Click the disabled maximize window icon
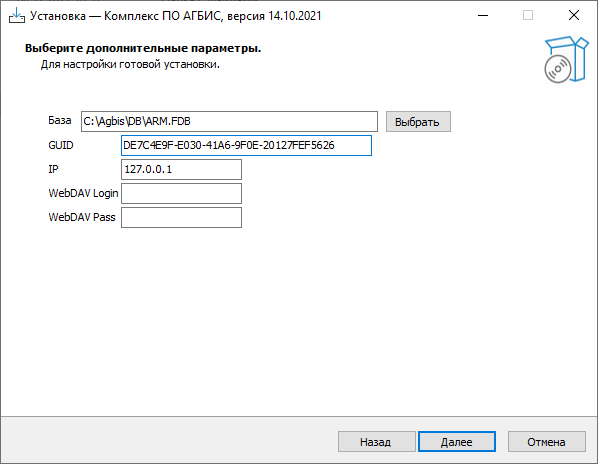The height and width of the screenshot is (464, 598). [x=528, y=16]
